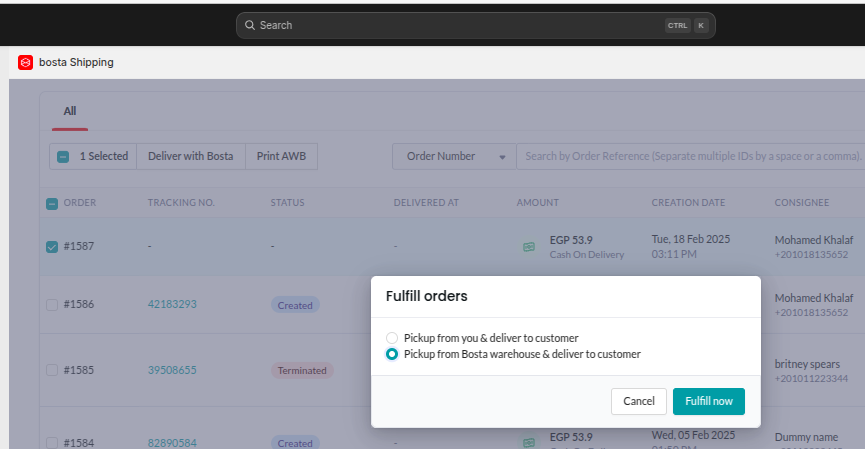
Task: Open tracking number 39508655
Action: click(x=172, y=370)
